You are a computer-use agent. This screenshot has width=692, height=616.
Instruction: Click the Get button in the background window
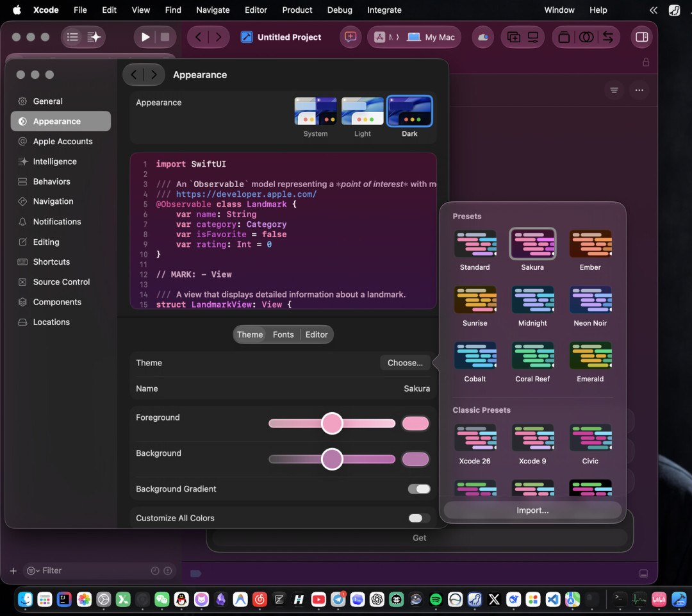tap(419, 538)
